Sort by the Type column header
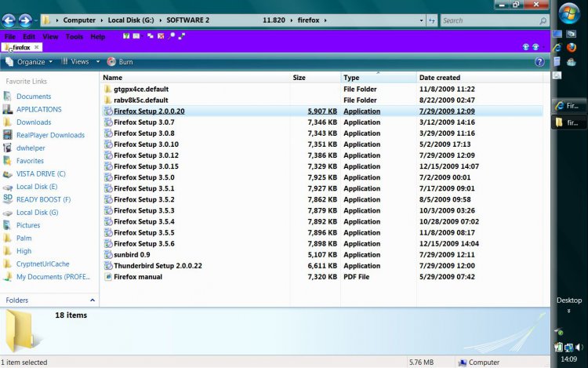588x368 pixels. (379, 78)
